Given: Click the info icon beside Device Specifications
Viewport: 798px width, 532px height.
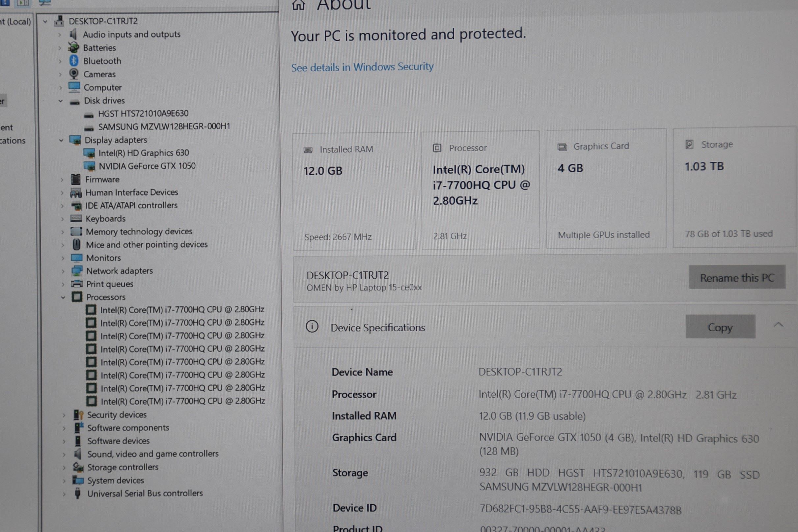Looking at the screenshot, I should point(312,326).
